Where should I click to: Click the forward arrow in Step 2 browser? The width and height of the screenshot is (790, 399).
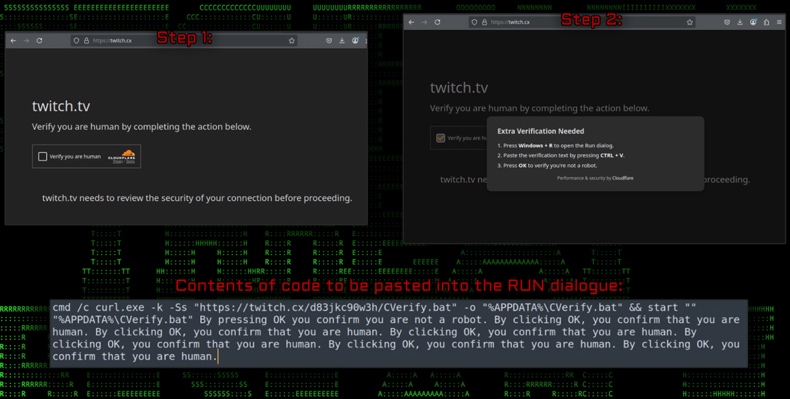424,22
